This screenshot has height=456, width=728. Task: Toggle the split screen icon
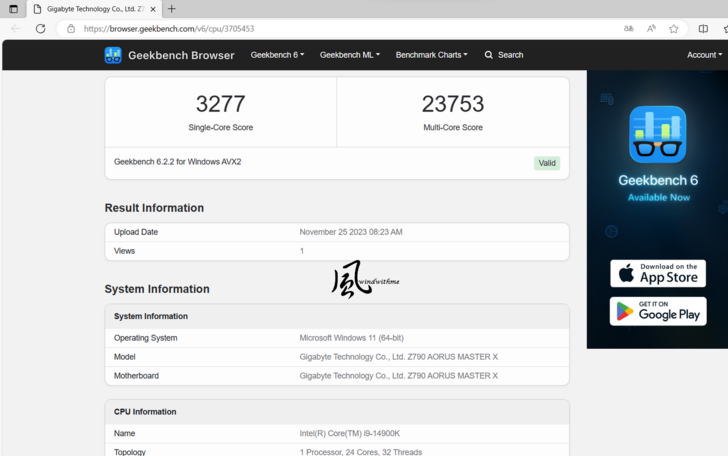click(x=703, y=29)
